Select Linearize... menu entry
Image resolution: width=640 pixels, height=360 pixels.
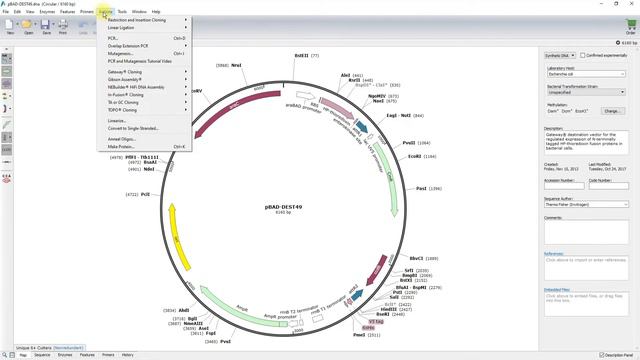pos(144,121)
